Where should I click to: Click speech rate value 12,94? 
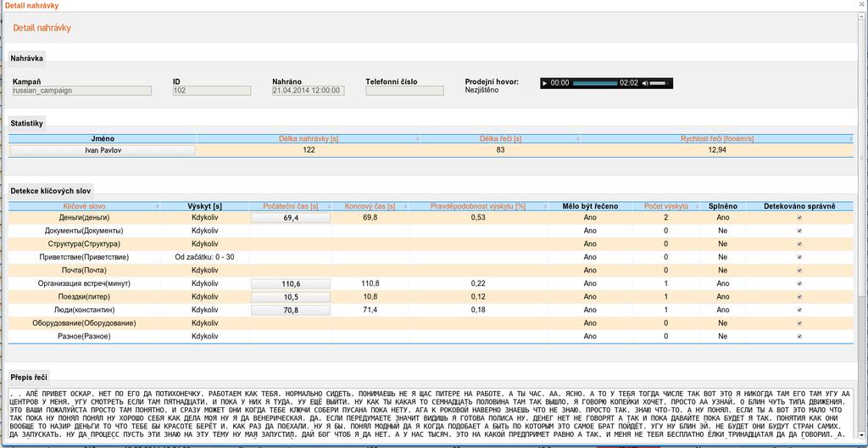pyautogui.click(x=717, y=150)
